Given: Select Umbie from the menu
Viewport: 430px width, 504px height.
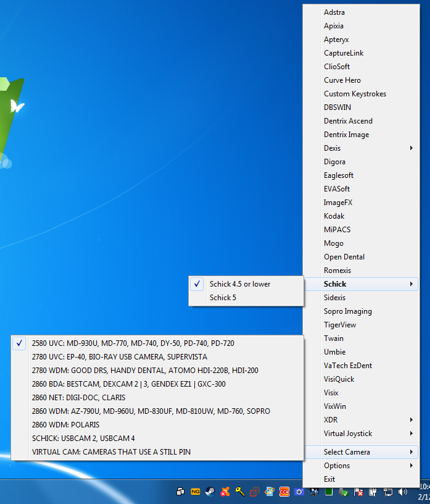Looking at the screenshot, I should [x=362, y=352].
